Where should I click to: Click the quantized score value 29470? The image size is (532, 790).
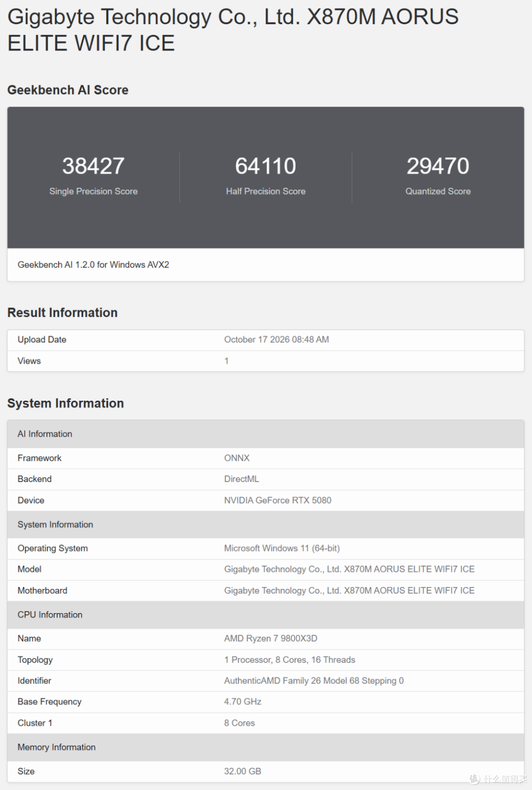[x=438, y=166]
